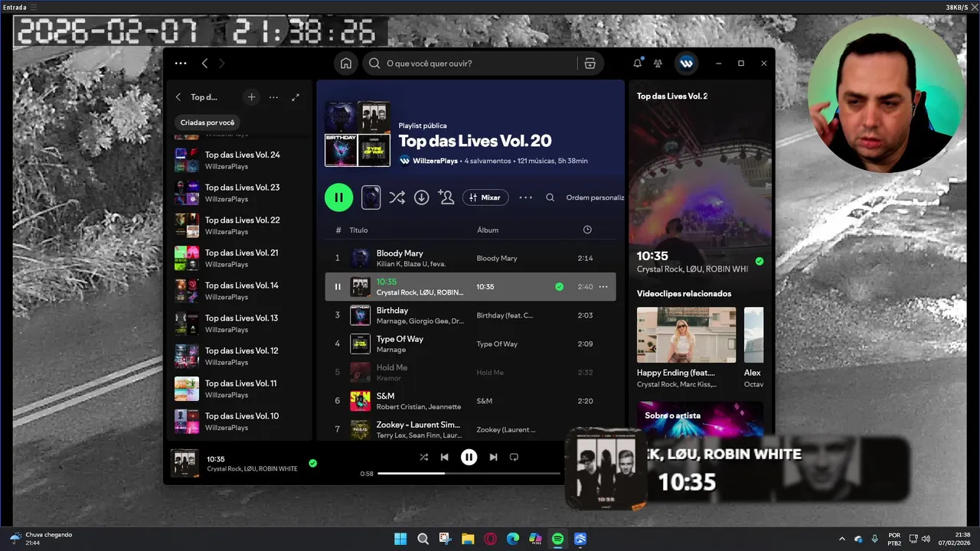Go back from library Top d... header
This screenshot has width=980, height=551.
tap(178, 97)
